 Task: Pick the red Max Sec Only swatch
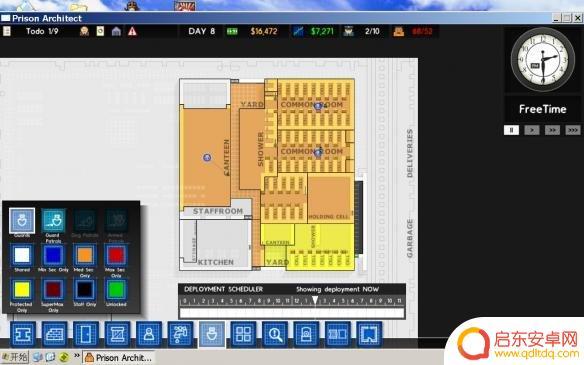116,255
